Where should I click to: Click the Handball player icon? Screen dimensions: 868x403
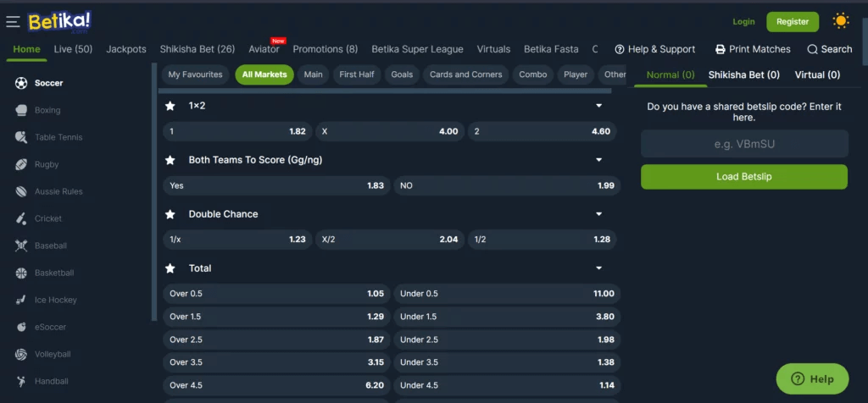(x=21, y=381)
